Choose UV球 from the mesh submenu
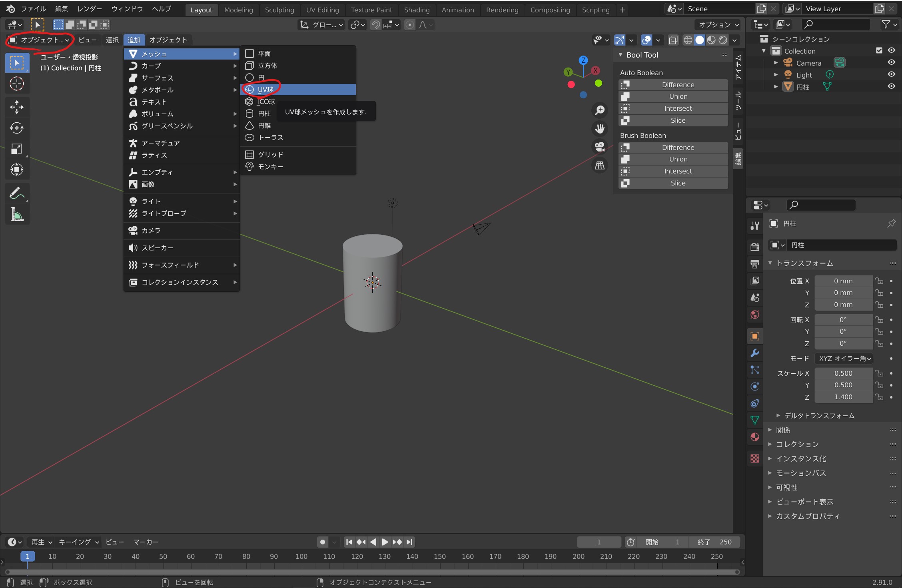902x588 pixels. coord(265,90)
